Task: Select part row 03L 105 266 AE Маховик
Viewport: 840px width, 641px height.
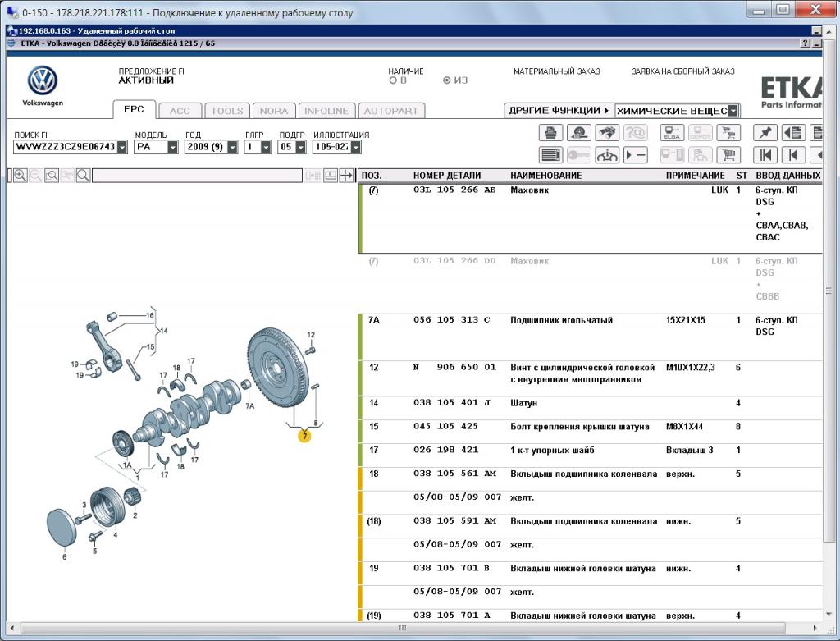Action: pyautogui.click(x=590, y=218)
